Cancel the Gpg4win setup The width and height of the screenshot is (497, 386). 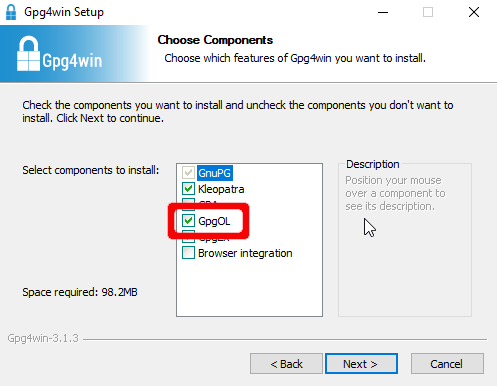coord(447,364)
